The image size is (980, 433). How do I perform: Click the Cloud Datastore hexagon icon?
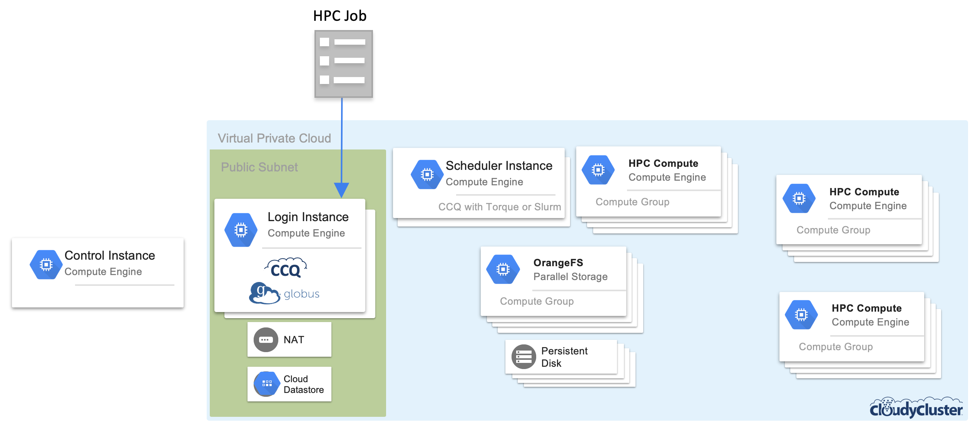pos(266,384)
